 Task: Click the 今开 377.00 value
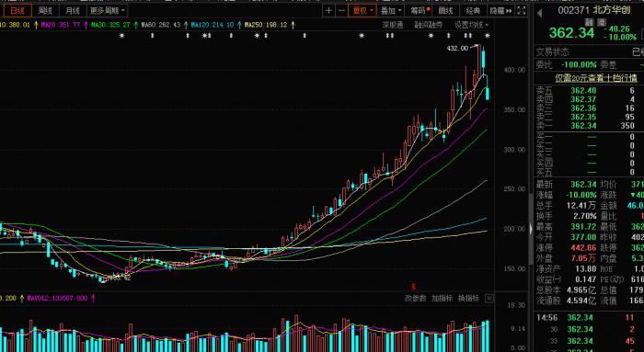(583, 237)
